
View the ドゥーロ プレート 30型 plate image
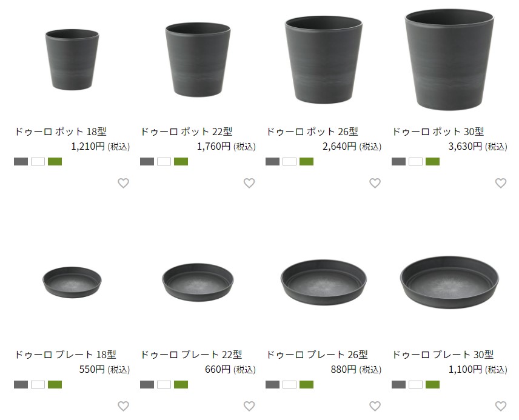point(449,282)
